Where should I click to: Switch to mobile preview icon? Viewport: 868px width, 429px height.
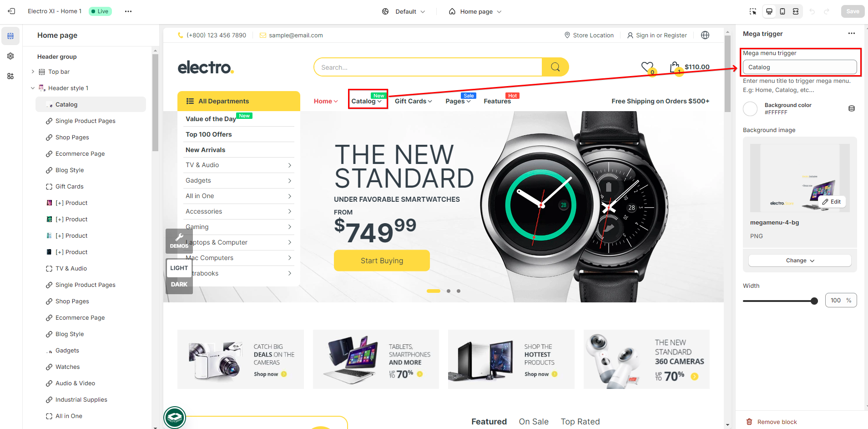tap(782, 11)
